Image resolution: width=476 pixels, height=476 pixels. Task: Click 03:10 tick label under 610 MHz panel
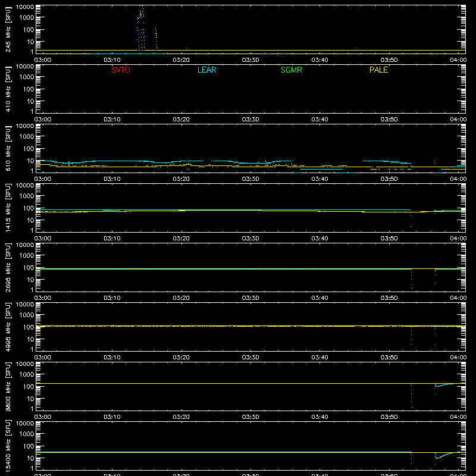(112, 179)
